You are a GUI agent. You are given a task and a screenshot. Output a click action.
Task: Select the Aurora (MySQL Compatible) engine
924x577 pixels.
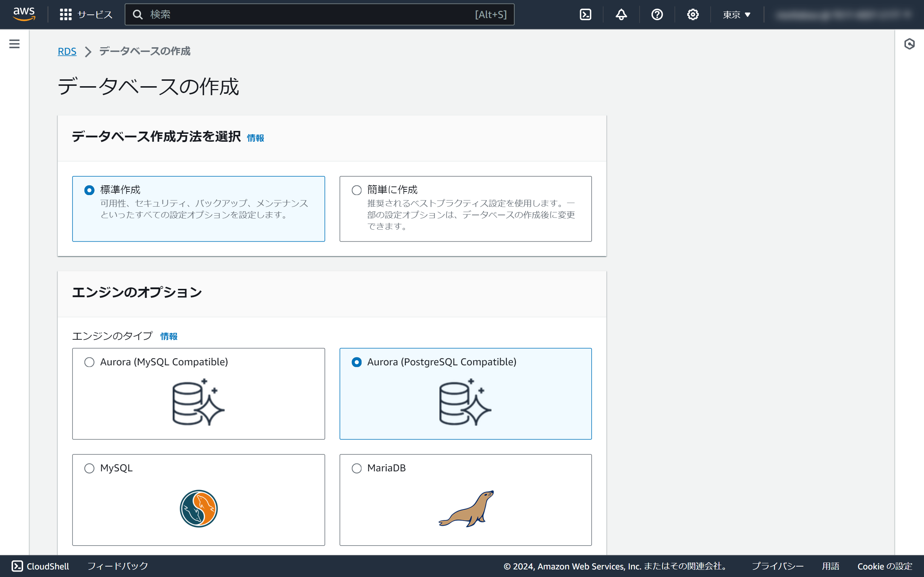pos(90,362)
